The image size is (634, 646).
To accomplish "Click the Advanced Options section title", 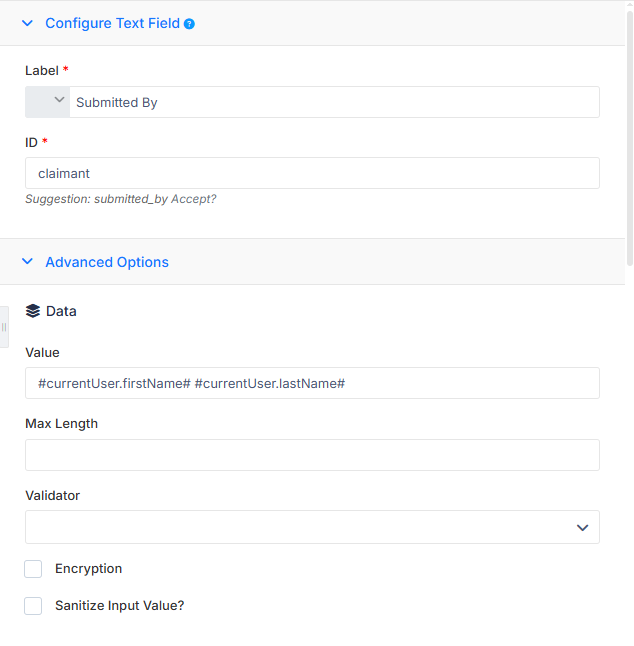I will [107, 262].
